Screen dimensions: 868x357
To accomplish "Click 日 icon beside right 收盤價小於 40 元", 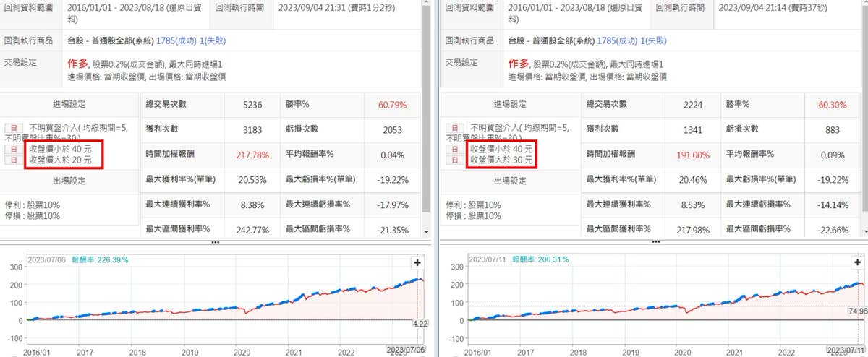I will (x=454, y=149).
